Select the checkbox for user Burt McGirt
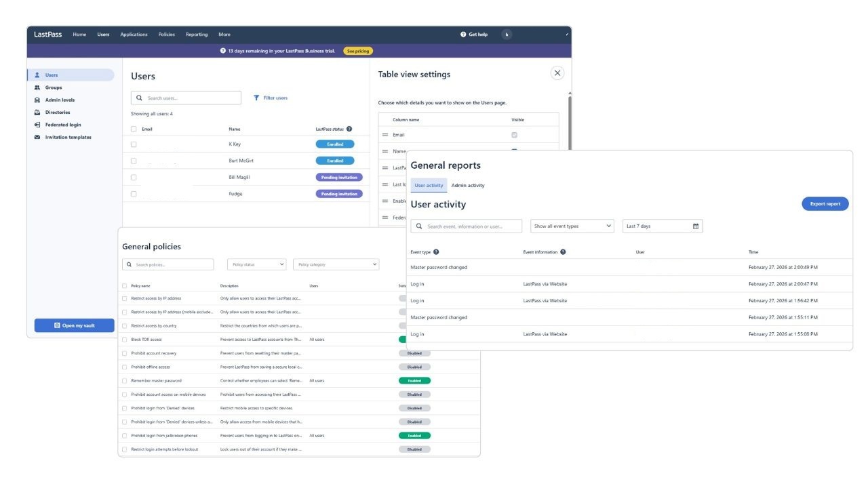868x488 pixels. click(x=134, y=161)
